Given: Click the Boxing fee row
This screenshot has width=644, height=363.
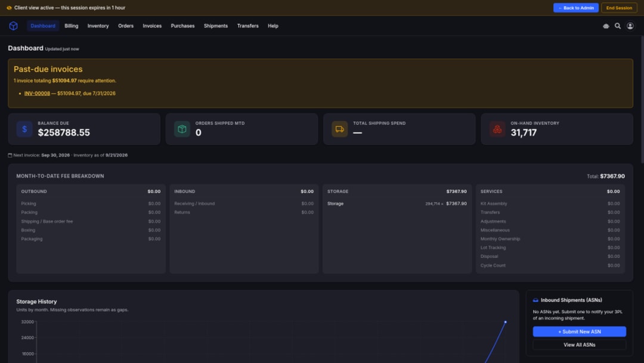Looking at the screenshot, I should click(91, 230).
